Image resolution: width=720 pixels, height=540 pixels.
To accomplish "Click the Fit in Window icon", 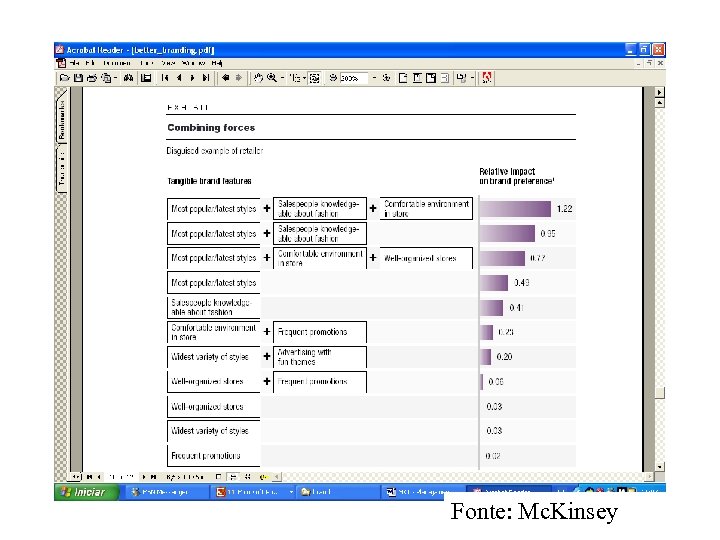I will click(x=417, y=78).
